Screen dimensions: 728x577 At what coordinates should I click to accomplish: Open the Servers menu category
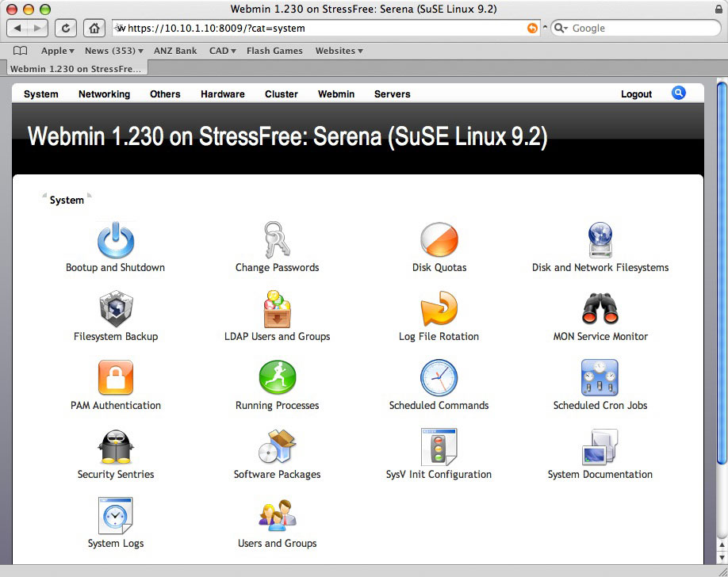pos(393,94)
